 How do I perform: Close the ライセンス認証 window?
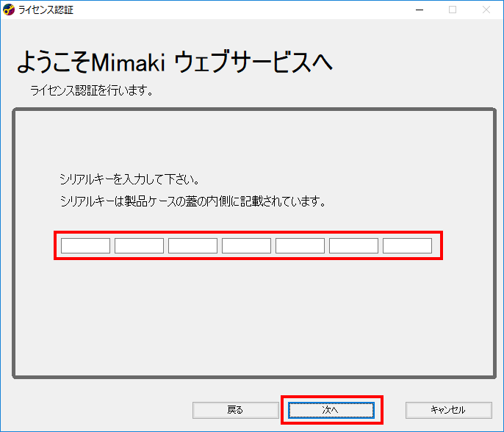pos(486,10)
